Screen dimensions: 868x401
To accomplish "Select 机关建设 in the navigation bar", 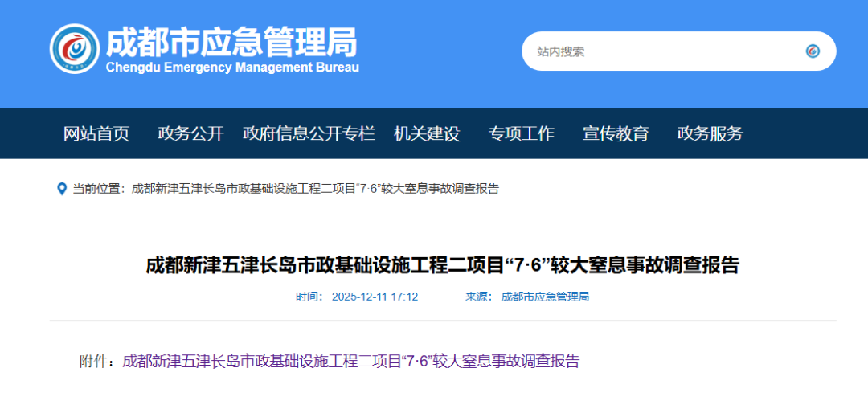I will (427, 133).
